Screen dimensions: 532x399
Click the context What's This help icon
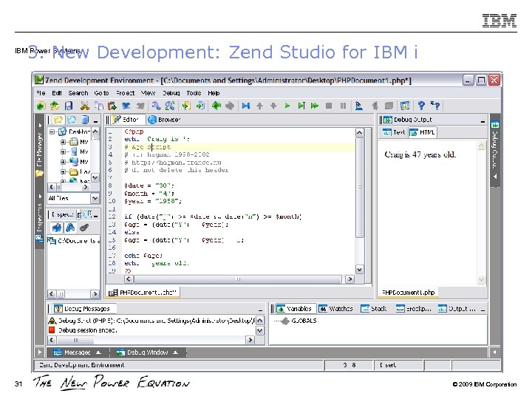coord(435,106)
